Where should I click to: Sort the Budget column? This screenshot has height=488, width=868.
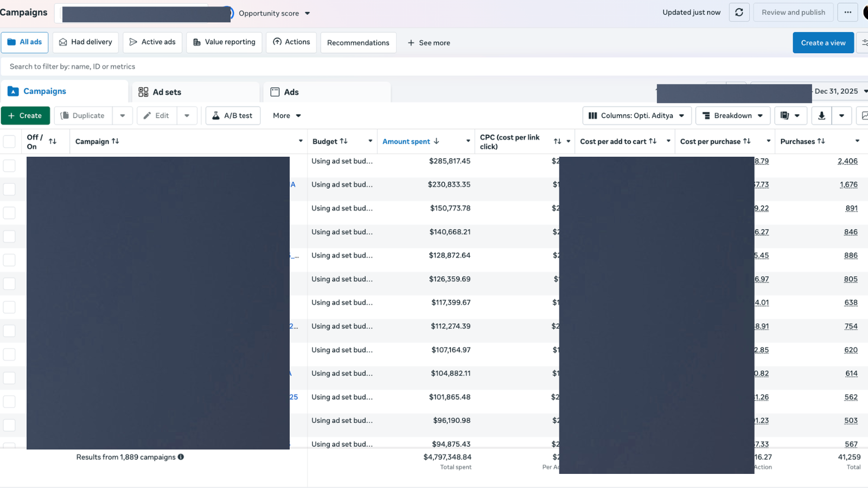(x=344, y=142)
